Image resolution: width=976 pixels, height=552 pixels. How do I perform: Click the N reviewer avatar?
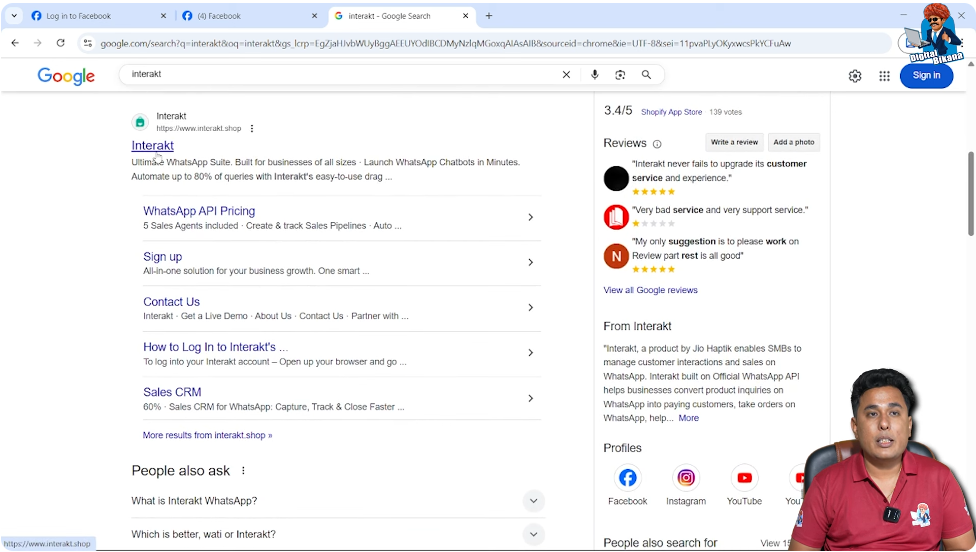616,256
